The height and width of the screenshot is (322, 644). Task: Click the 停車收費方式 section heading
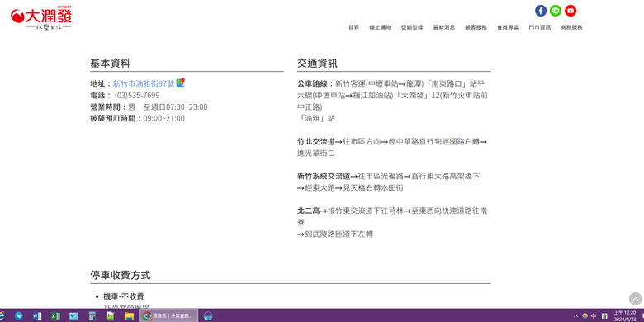[x=121, y=276]
